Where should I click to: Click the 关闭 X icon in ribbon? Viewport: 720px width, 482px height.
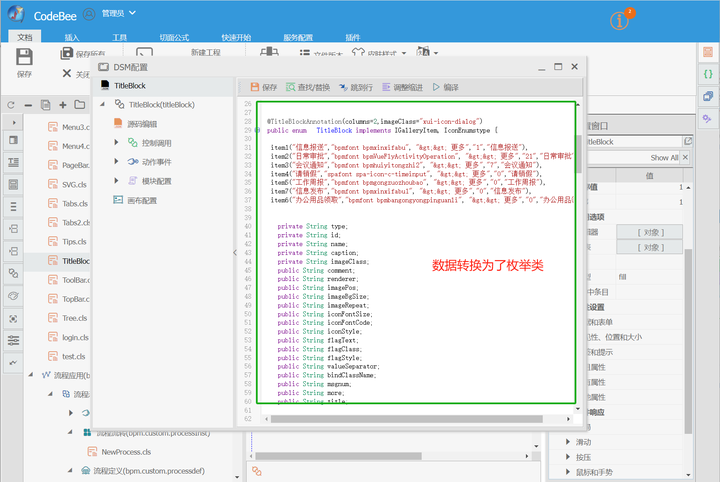point(67,73)
